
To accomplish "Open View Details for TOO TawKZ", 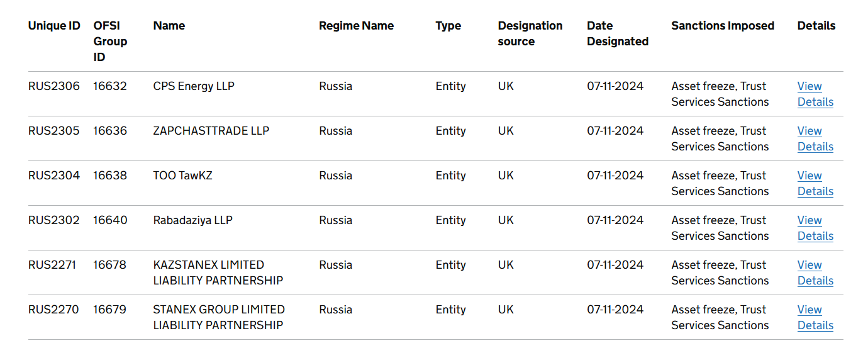I will tap(815, 183).
